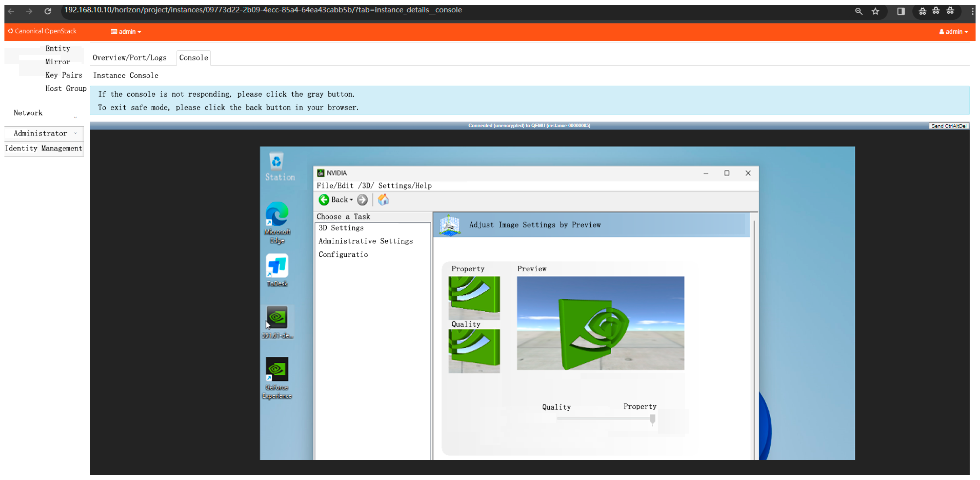980x480 pixels.
Task: Select 3D Settings in task tree
Action: [x=341, y=228]
